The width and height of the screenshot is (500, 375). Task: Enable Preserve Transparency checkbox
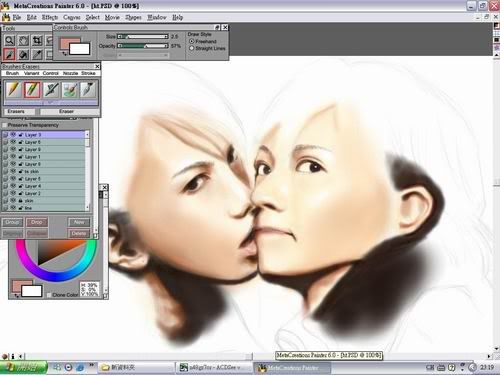4,125
